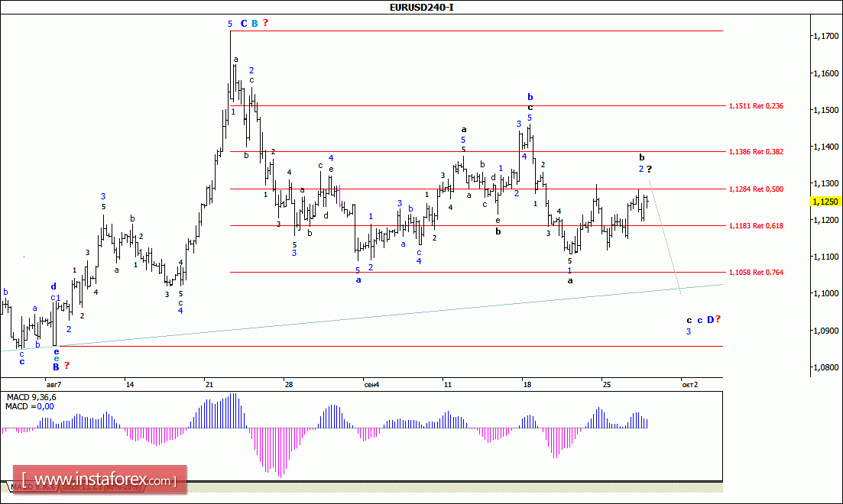Click the projected D wave label
The image size is (843, 504).
pyautogui.click(x=709, y=320)
